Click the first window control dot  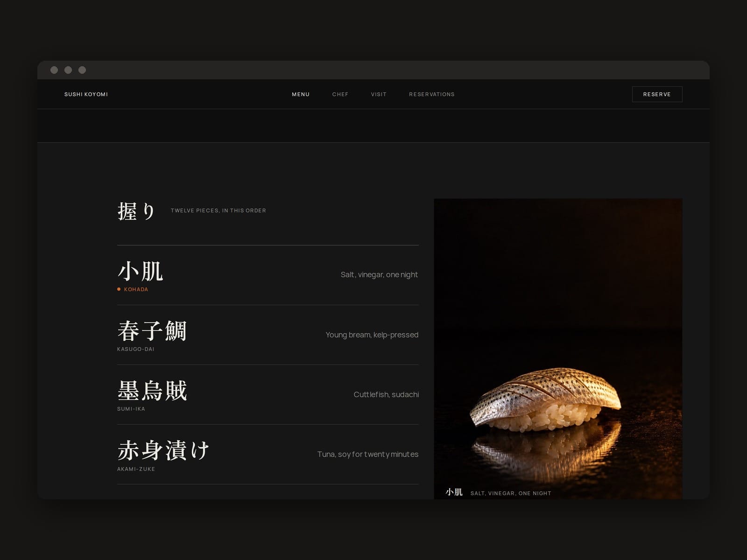pos(54,70)
